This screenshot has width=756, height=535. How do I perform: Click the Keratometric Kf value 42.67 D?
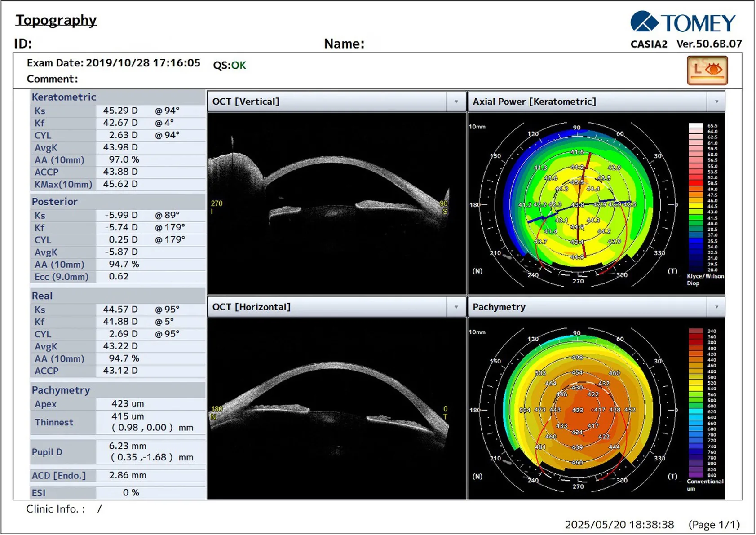[x=120, y=123]
